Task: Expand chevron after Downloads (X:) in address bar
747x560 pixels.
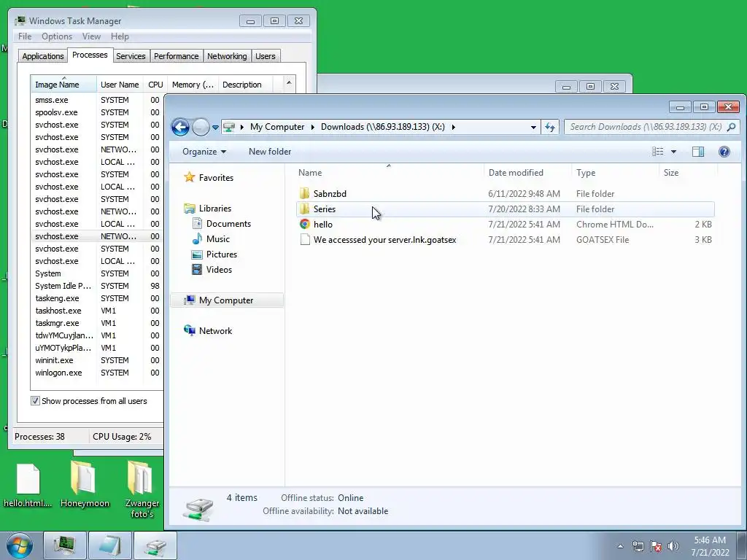Action: tap(454, 127)
